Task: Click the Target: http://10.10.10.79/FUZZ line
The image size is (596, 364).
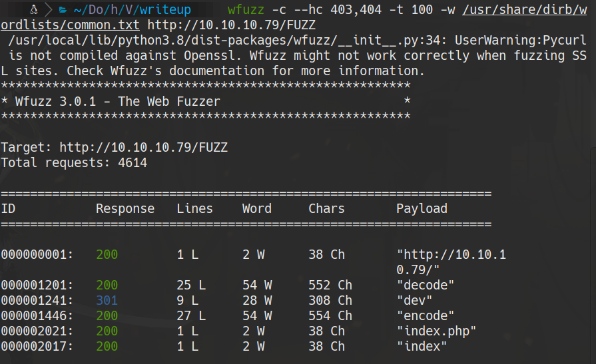Action: click(114, 148)
